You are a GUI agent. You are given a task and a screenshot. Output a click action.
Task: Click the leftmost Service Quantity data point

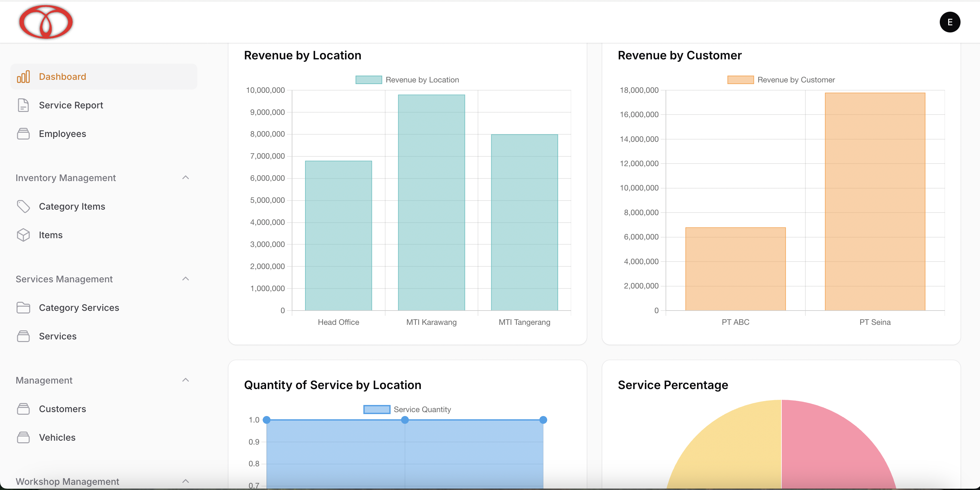click(267, 420)
